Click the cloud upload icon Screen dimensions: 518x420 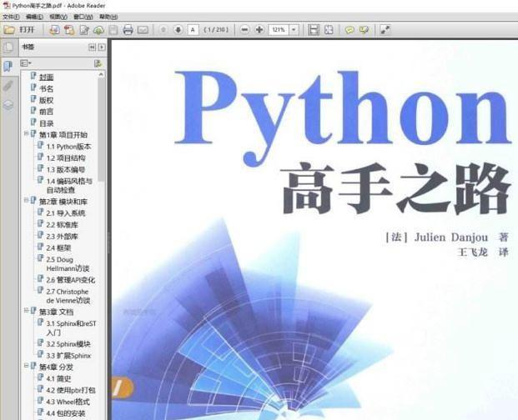click(98, 30)
